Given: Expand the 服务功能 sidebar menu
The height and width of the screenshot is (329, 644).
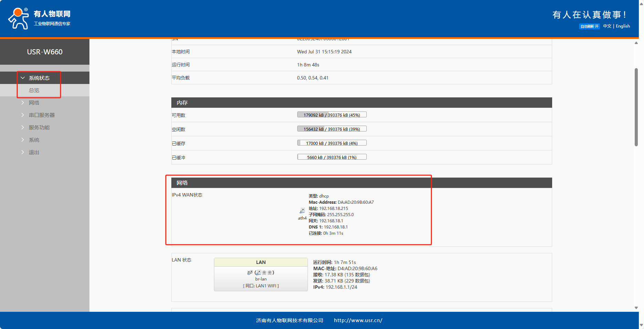Looking at the screenshot, I should coord(39,128).
